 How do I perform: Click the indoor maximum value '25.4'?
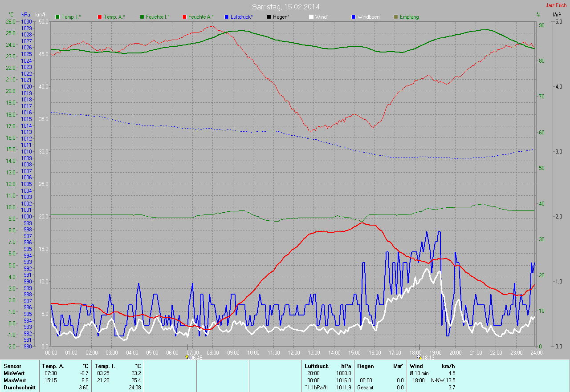pyautogui.click(x=136, y=380)
